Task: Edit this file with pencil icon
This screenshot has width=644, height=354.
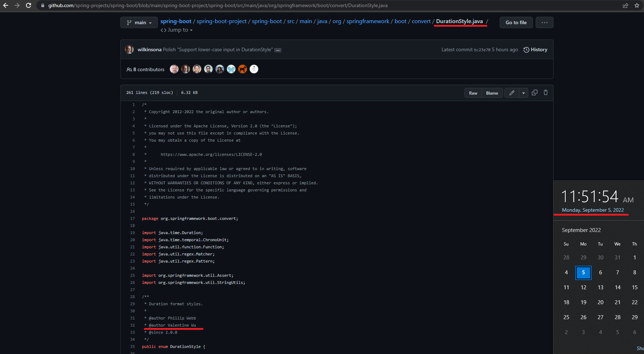Action: (x=512, y=93)
